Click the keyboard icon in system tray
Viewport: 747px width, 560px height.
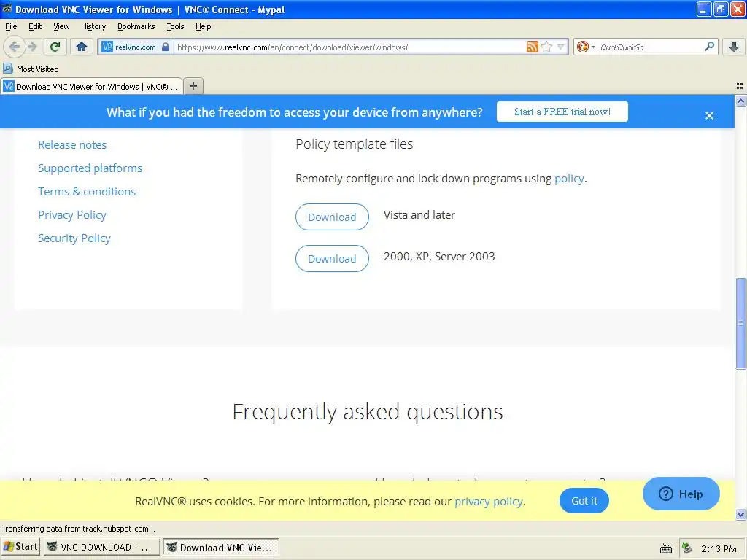pyautogui.click(x=665, y=549)
